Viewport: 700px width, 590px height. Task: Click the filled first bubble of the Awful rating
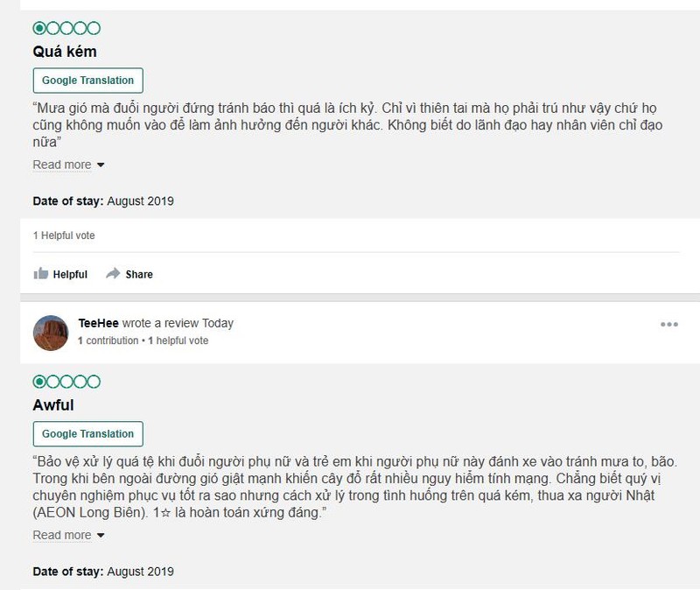39,382
